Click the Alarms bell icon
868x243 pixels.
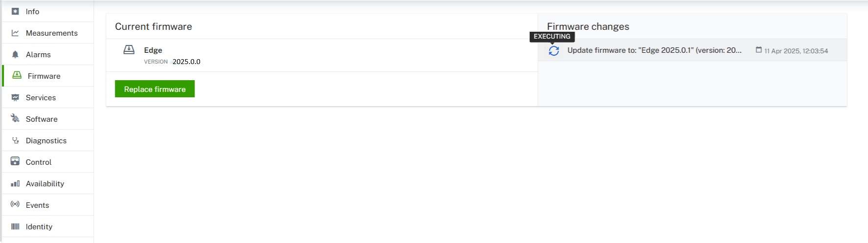click(x=15, y=54)
